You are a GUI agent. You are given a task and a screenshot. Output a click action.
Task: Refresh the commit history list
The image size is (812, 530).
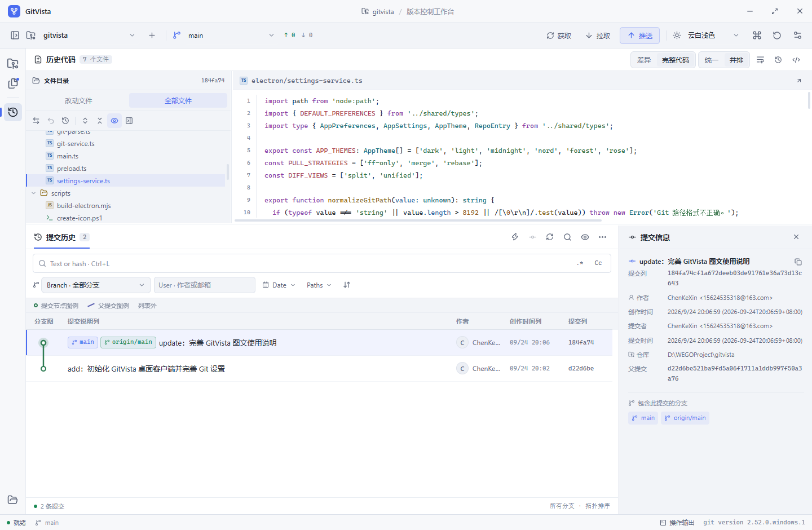coord(550,237)
